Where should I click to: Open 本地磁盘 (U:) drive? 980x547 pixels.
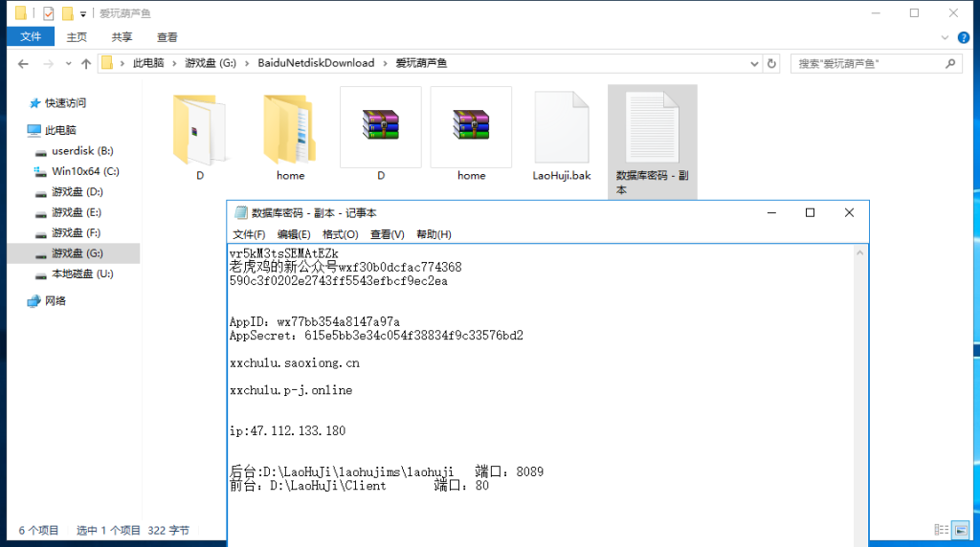82,273
